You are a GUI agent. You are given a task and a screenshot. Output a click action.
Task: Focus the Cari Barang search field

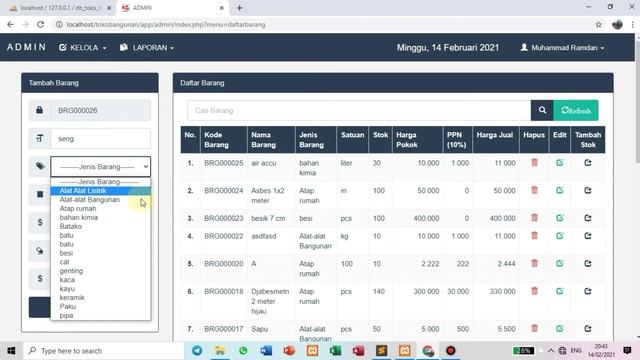click(x=359, y=110)
